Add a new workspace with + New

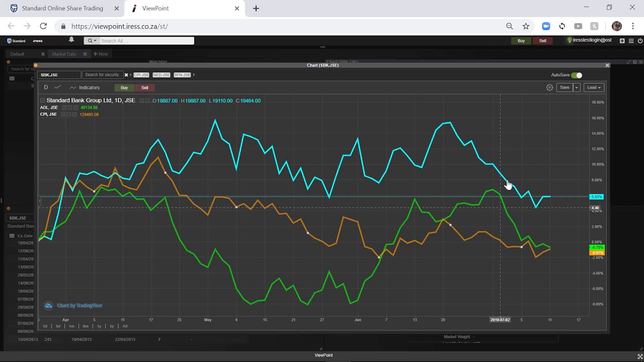101,54
